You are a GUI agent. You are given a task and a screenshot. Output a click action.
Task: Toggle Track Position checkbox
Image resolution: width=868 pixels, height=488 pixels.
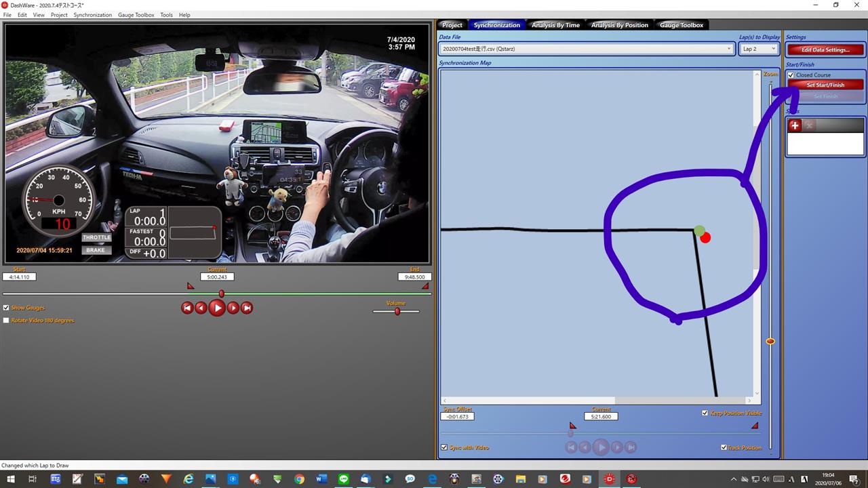[724, 447]
